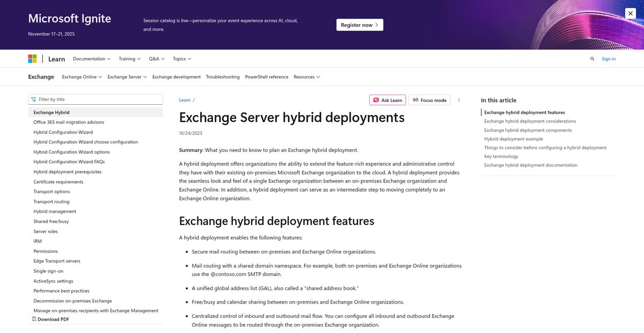Open Permissions article in sidebar

(x=46, y=251)
